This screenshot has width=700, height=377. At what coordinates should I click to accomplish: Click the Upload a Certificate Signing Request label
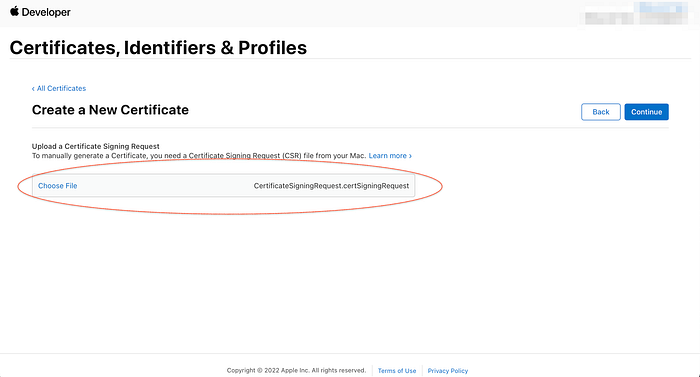click(96, 146)
